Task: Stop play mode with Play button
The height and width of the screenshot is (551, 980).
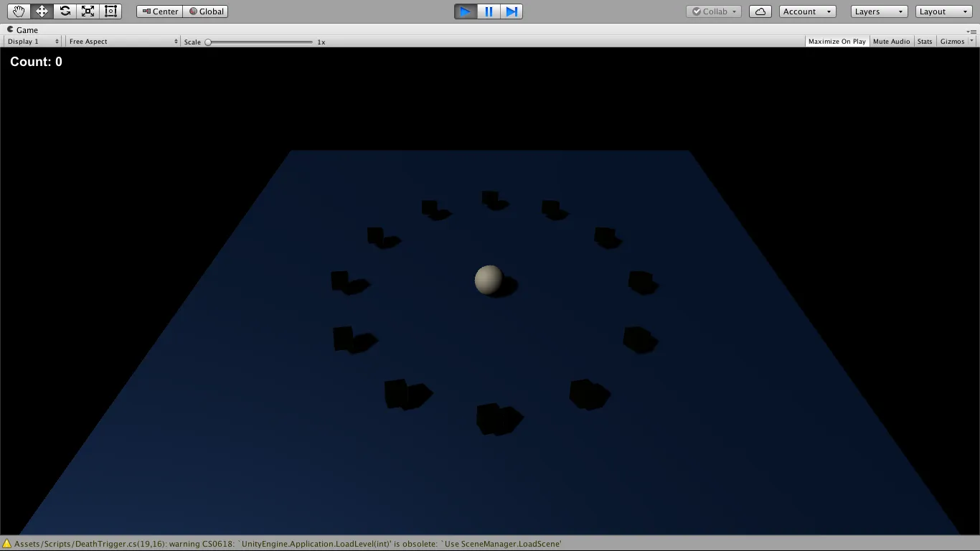Action: click(x=466, y=11)
